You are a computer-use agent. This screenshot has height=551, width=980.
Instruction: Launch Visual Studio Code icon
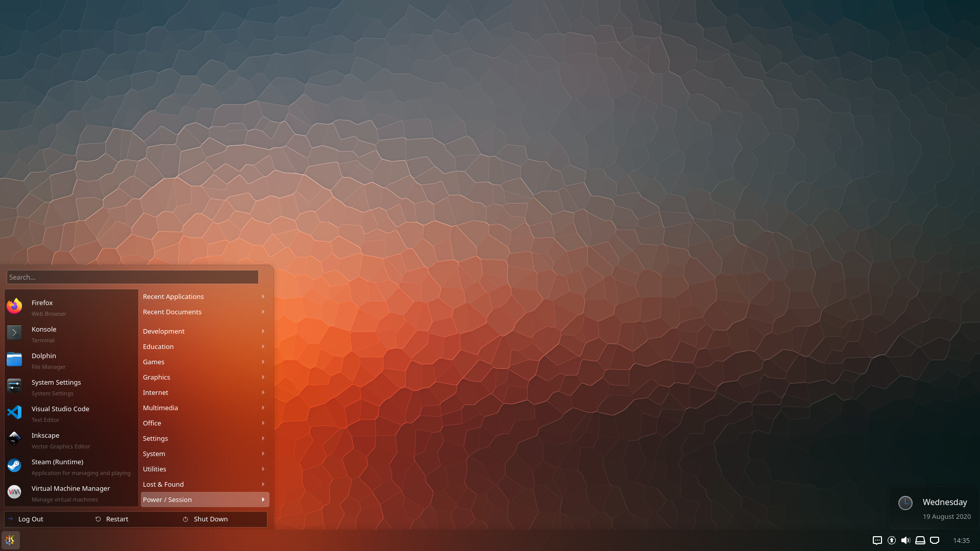(x=14, y=412)
